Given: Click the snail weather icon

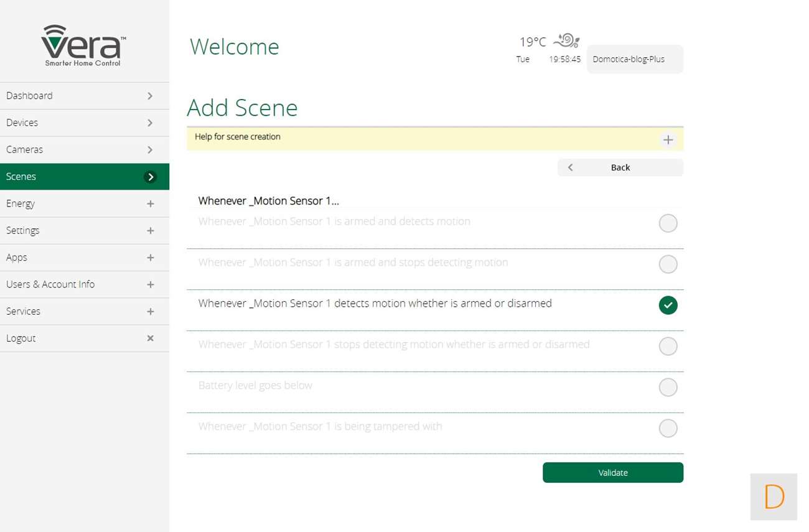Looking at the screenshot, I should 566,40.
